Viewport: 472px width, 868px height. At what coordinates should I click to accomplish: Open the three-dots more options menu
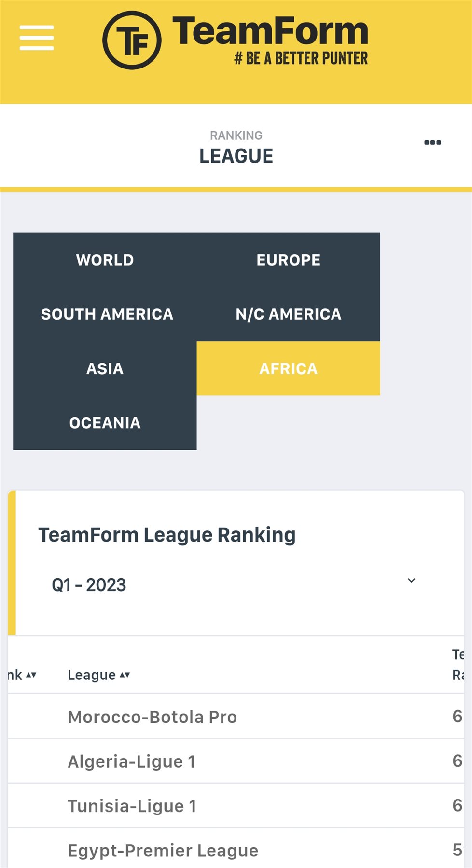click(x=432, y=142)
